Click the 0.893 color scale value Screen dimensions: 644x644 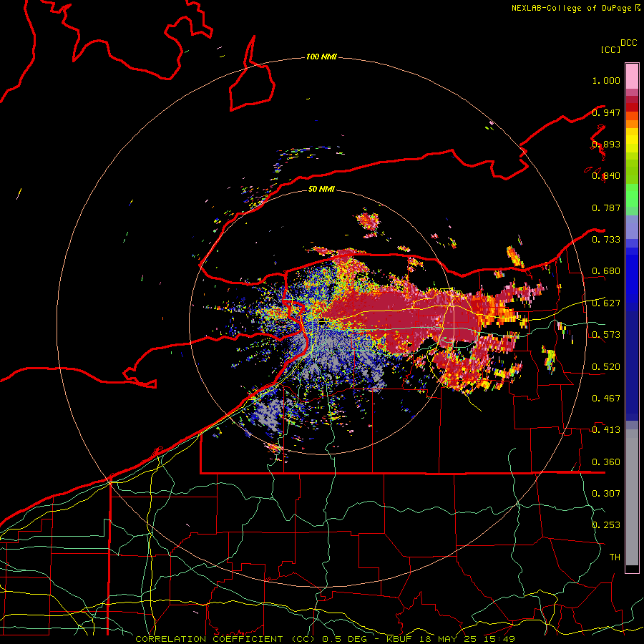coord(606,144)
